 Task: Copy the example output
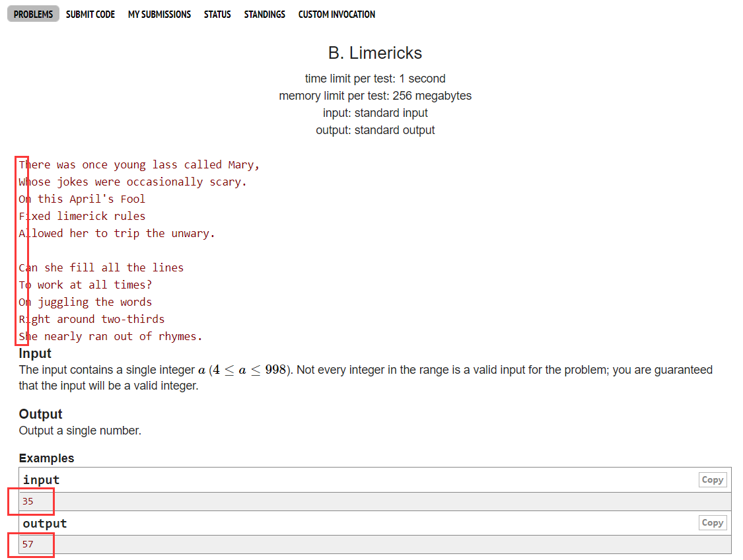tap(712, 523)
